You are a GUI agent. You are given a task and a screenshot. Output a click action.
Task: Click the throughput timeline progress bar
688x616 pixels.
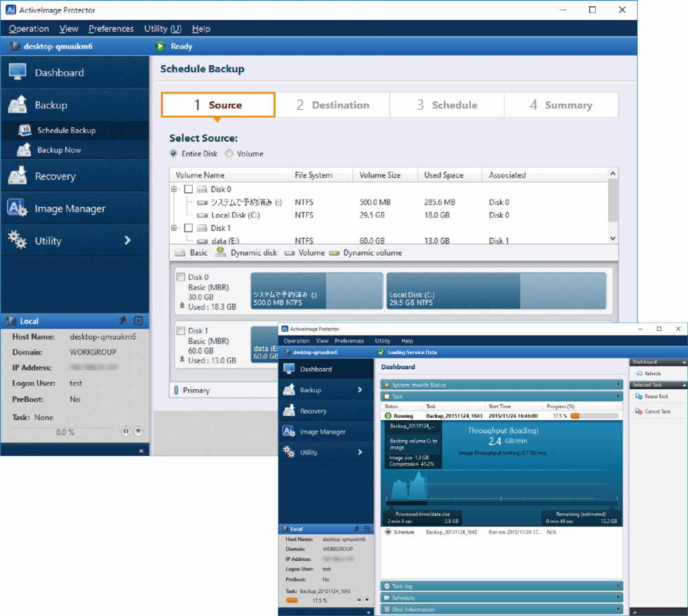[x=502, y=503]
